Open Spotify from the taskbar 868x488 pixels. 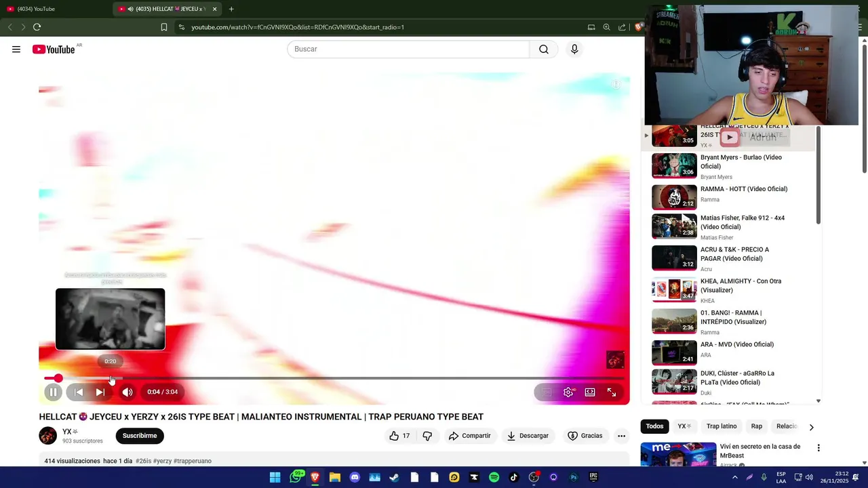click(494, 477)
